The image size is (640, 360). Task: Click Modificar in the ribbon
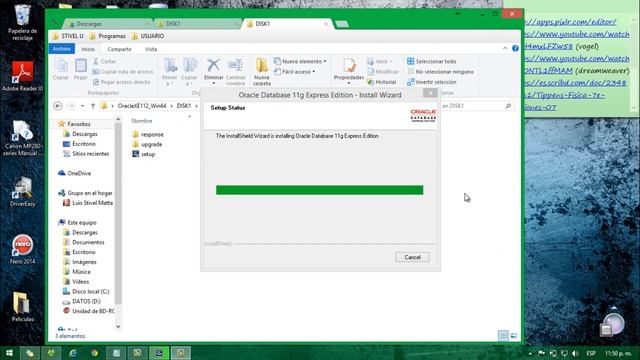pos(382,72)
